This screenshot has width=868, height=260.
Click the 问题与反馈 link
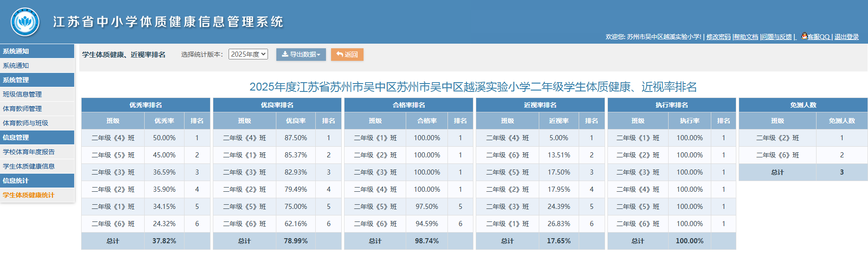(x=777, y=37)
